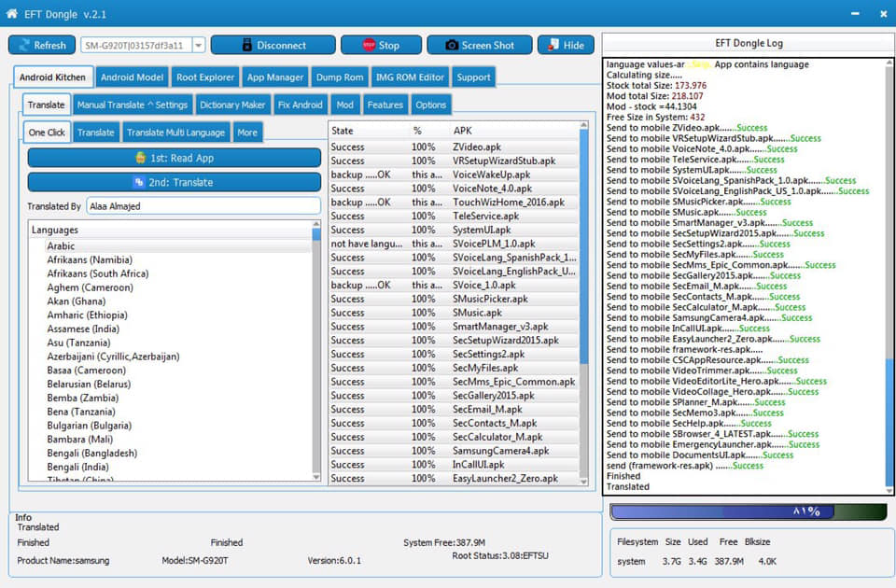The height and width of the screenshot is (588, 896).
Task: Select the One Click tab
Action: [x=47, y=132]
